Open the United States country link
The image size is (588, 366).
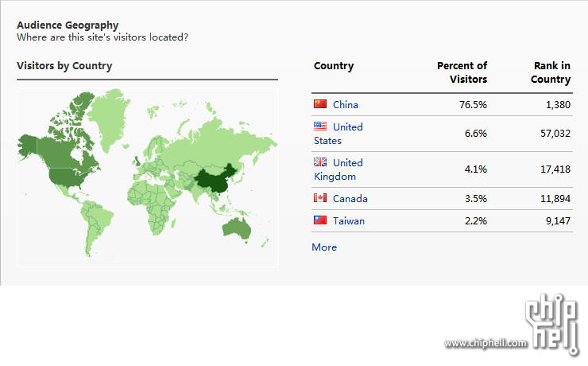pos(338,134)
